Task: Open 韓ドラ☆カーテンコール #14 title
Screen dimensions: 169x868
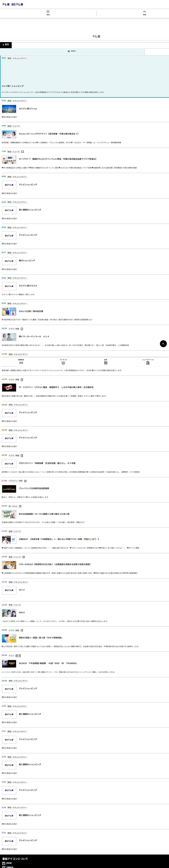Action: click(x=34, y=336)
